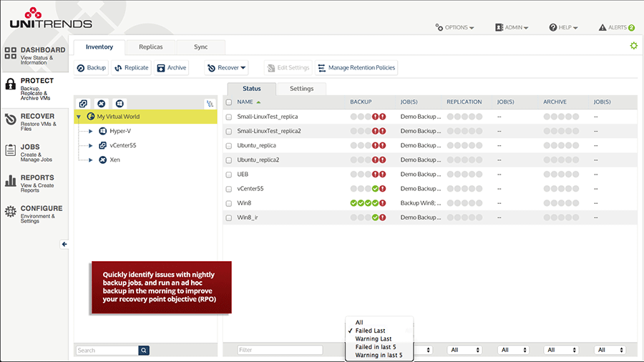644x362 pixels.
Task: Choose Failed Last filter option
Action: point(371,331)
